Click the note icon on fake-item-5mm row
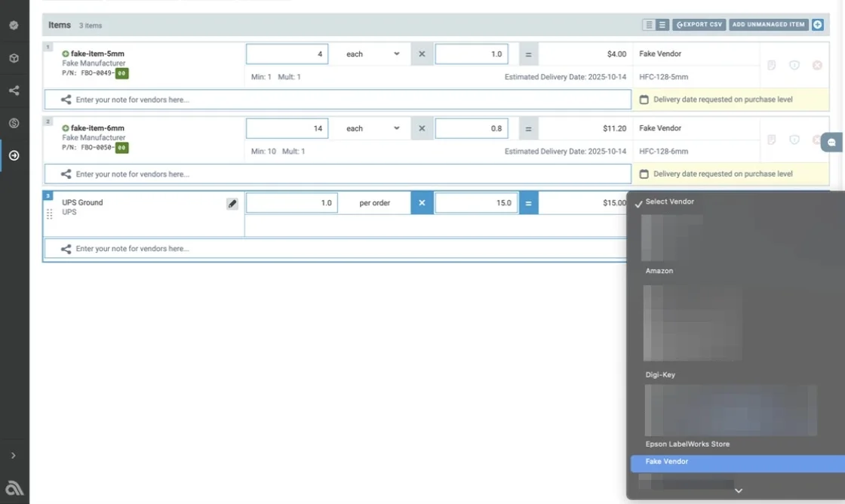The image size is (845, 504). point(772,66)
